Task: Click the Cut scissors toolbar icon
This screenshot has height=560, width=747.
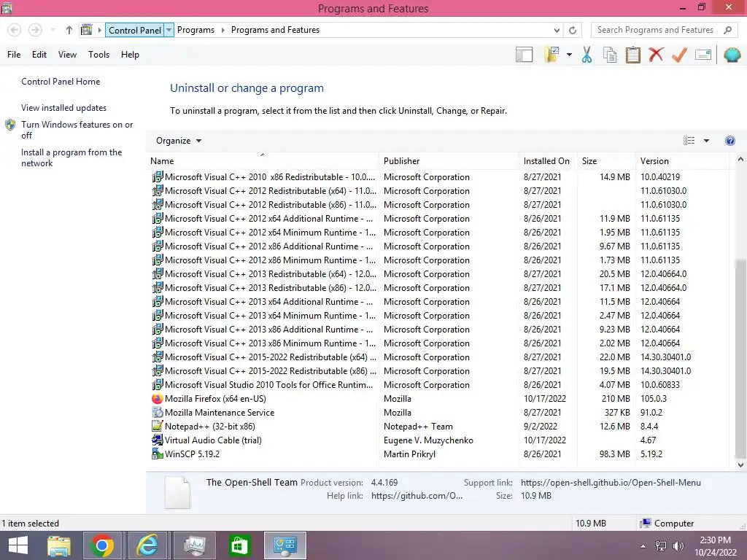Action: (x=587, y=55)
